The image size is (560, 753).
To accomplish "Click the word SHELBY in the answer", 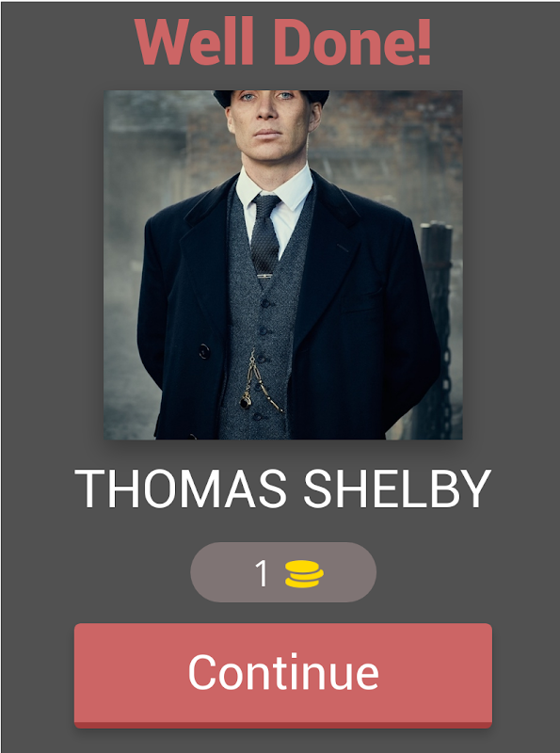I will (x=398, y=489).
